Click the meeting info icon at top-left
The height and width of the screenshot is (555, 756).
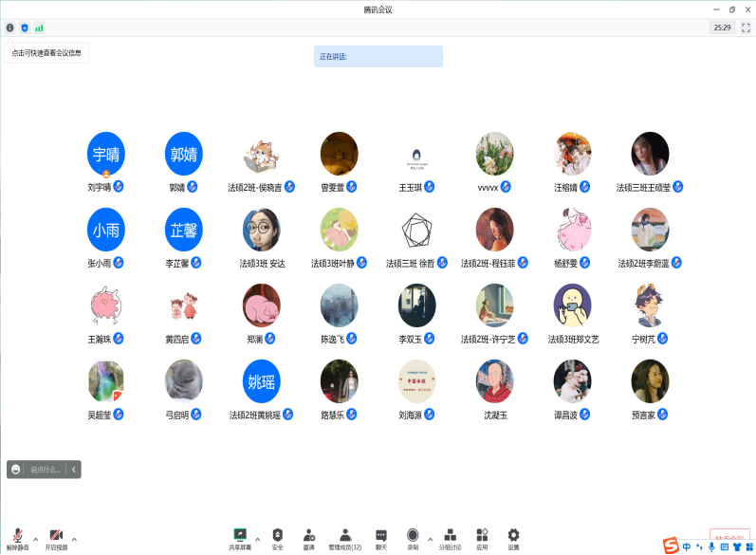10,28
